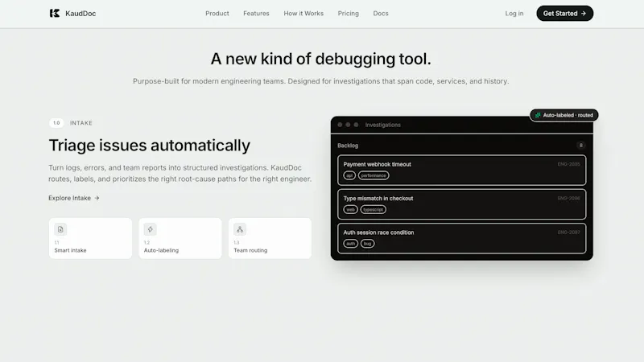644x362 pixels.
Task: Click the bug tag
Action: tap(367, 244)
